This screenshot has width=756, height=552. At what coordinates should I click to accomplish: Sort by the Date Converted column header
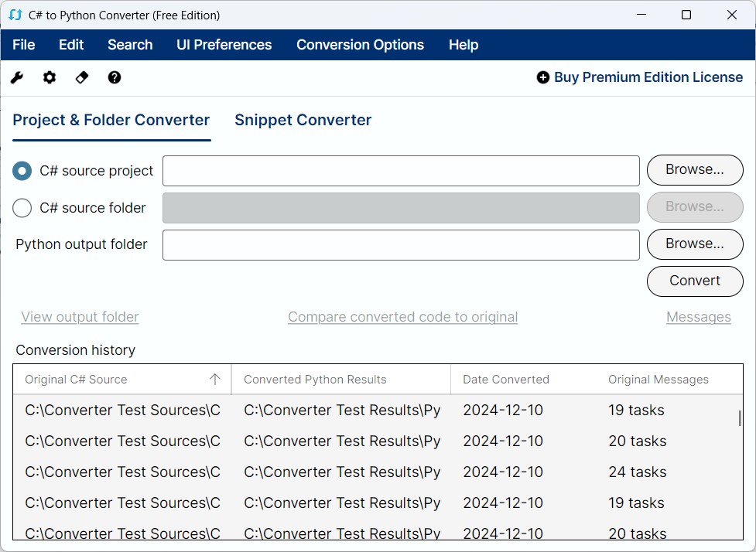[x=506, y=380]
